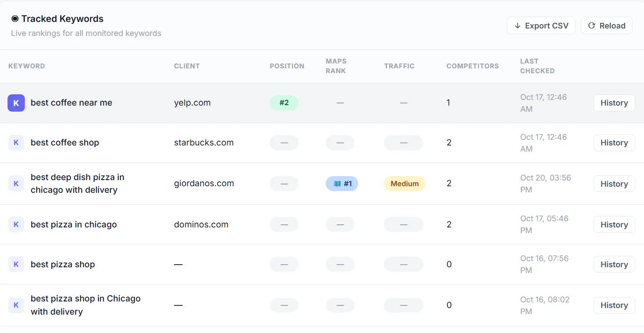This screenshot has width=644, height=333.
Task: Select the Traffic column header
Action: 399,66
